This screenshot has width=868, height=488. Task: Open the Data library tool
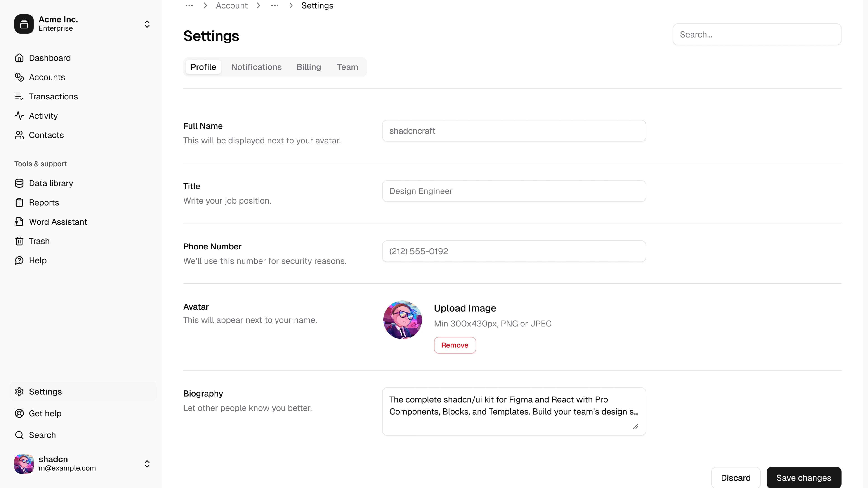(x=51, y=183)
